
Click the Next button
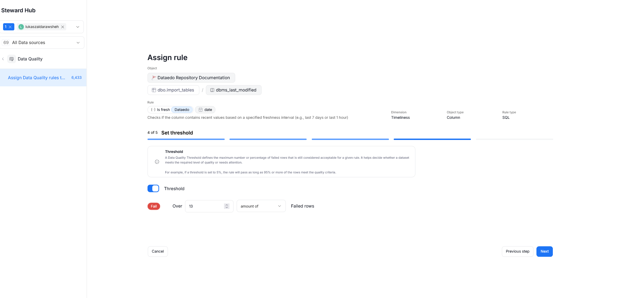[x=544, y=252]
